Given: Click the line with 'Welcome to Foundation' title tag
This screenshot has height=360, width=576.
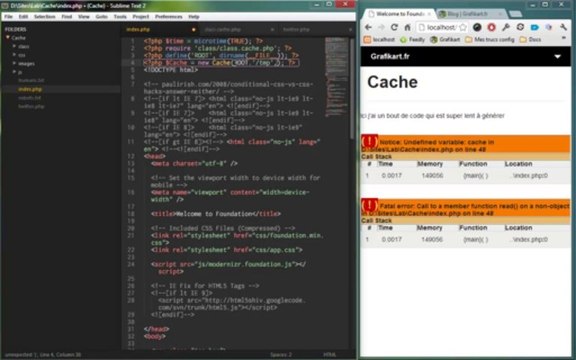Looking at the screenshot, I should [216, 214].
